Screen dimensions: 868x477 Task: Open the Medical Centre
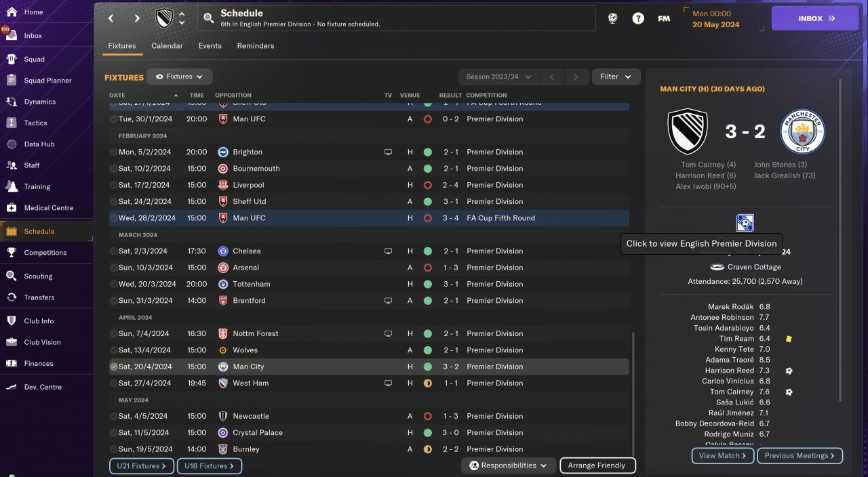48,208
